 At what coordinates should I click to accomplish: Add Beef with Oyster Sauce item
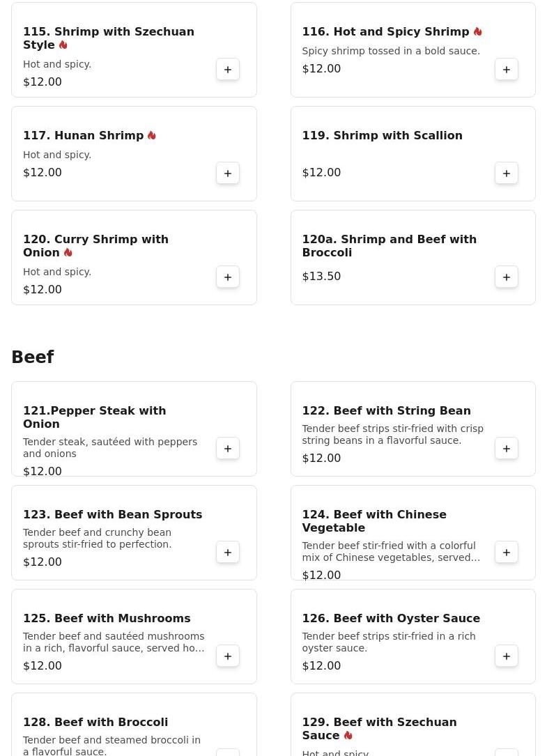pyautogui.click(x=507, y=656)
